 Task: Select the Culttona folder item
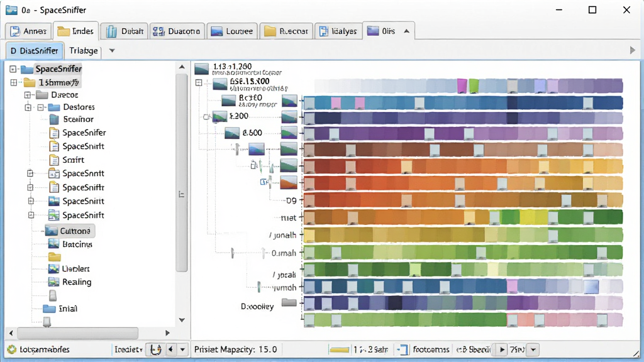(69, 231)
